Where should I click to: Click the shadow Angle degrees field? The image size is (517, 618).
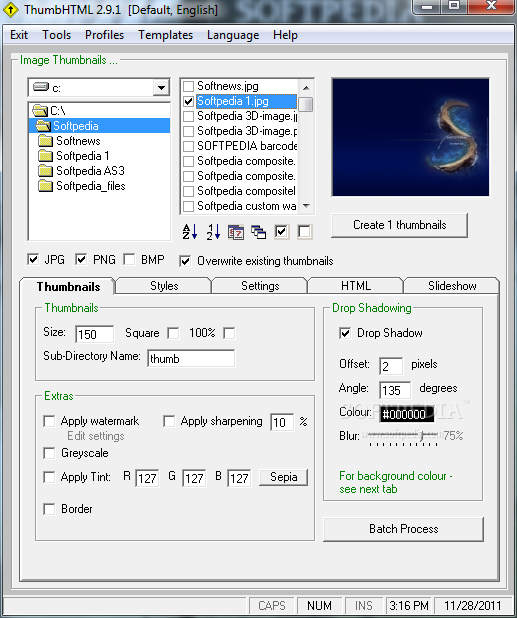click(395, 390)
